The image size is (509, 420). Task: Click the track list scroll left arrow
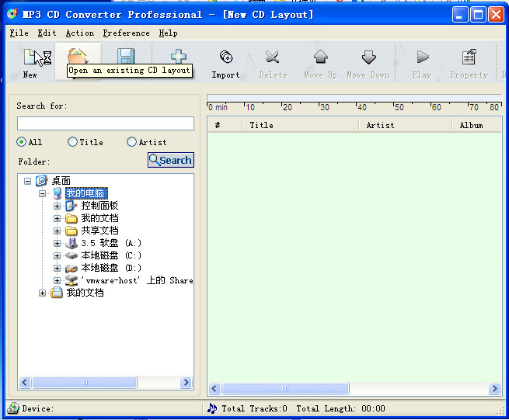[214, 388]
